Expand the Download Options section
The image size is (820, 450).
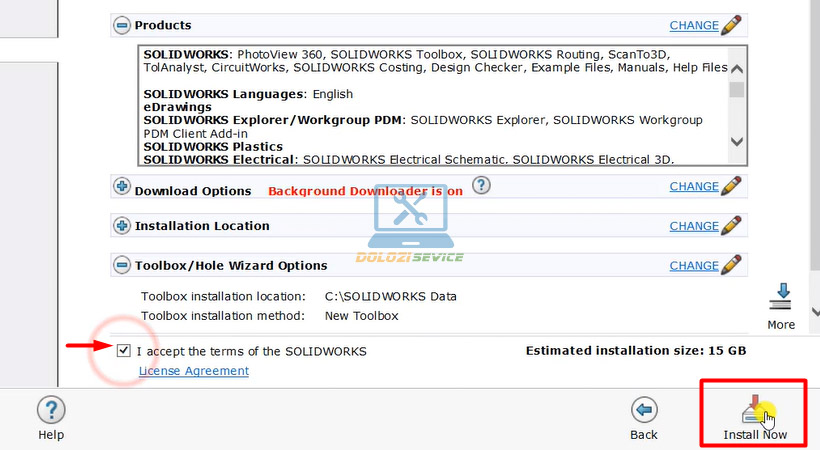pyautogui.click(x=122, y=186)
